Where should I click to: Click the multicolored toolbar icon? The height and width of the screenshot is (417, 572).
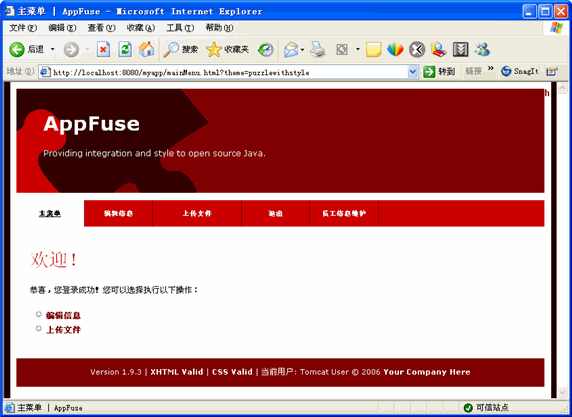395,49
